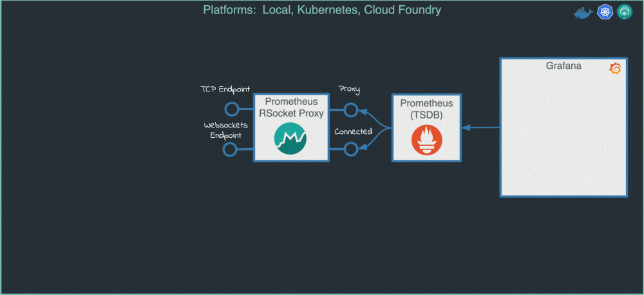Click the Grafana logo icon

click(x=615, y=69)
